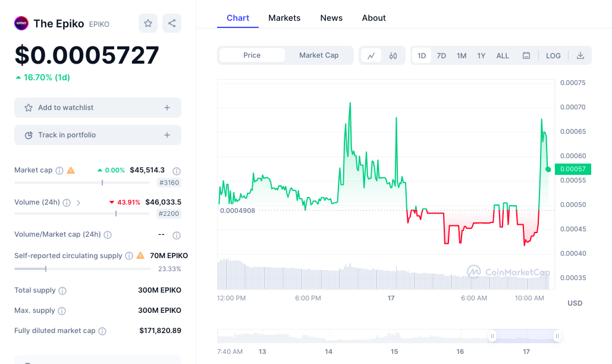Click the current price marker 0.00057

coord(573,169)
